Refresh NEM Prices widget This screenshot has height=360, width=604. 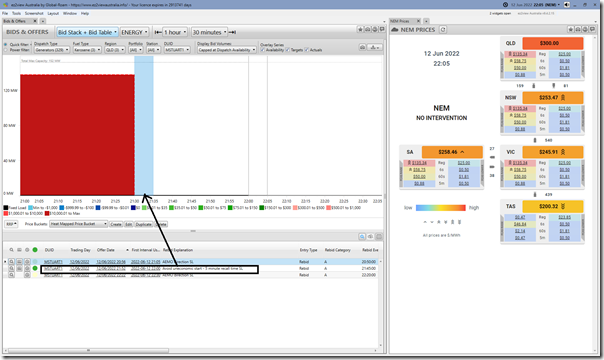pos(443,30)
